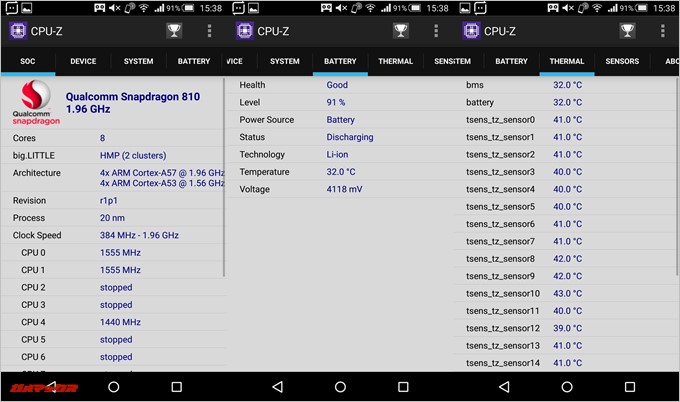Click the CPU-Z chip icon on the SoC screen
This screenshot has height=402, width=680.
[18, 31]
